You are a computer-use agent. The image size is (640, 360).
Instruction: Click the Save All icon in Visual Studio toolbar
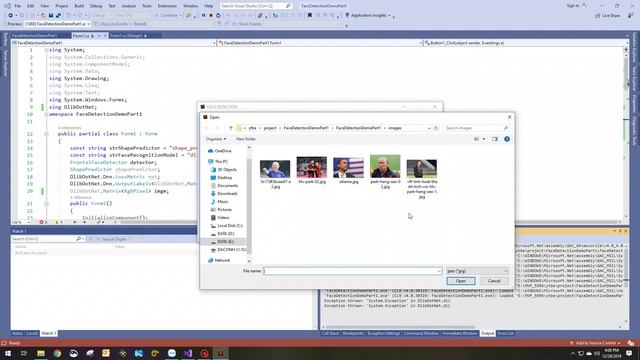tap(58, 16)
